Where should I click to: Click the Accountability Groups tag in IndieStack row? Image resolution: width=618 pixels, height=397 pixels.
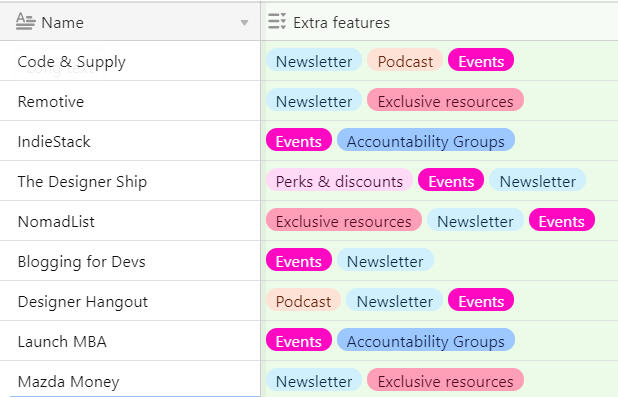point(426,141)
